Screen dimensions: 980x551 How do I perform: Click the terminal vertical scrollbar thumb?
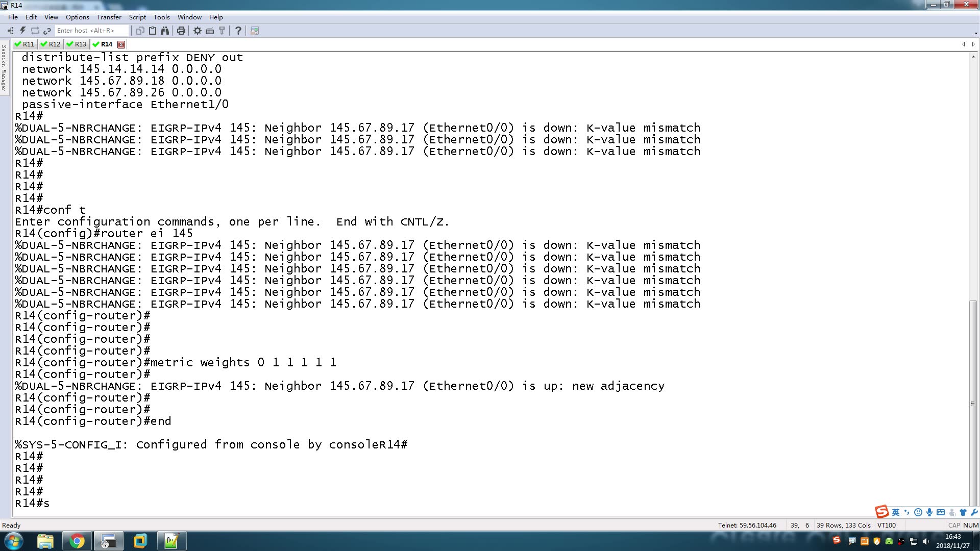(x=973, y=403)
